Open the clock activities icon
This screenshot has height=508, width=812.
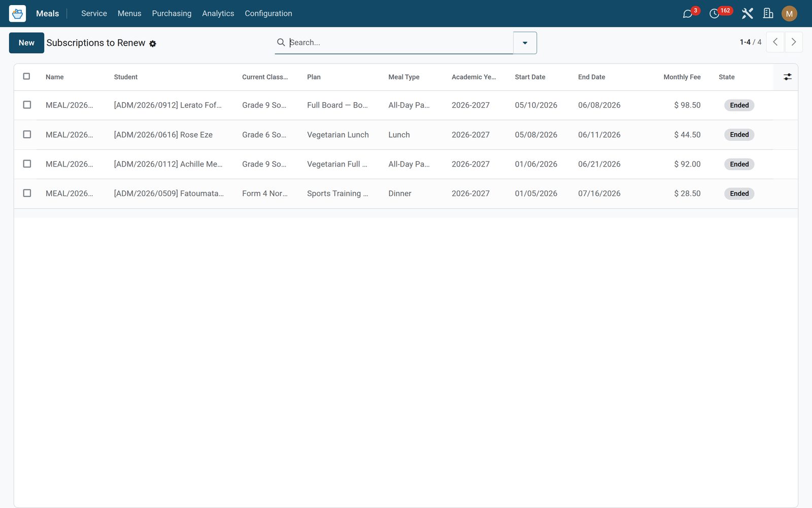point(714,14)
